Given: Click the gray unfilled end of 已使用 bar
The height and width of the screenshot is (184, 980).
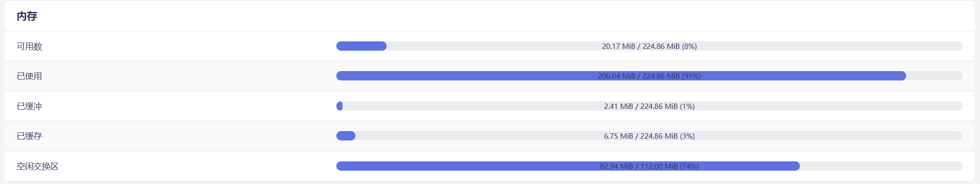Looking at the screenshot, I should coord(934,76).
